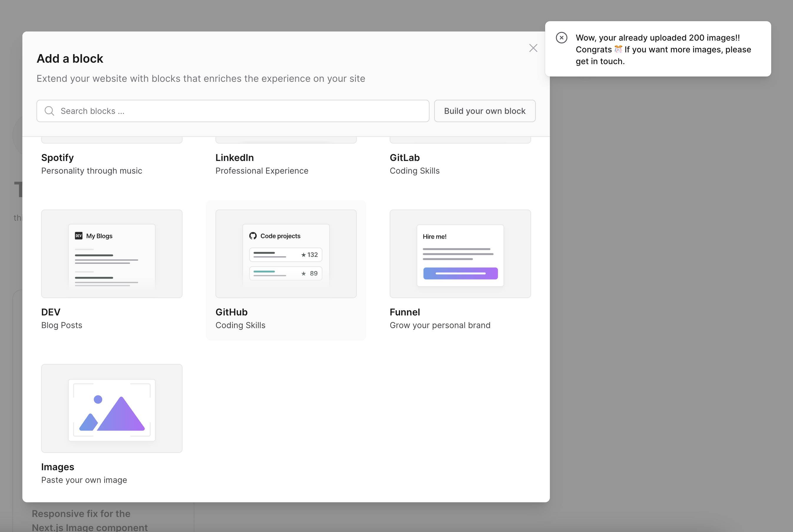Click the star icon next to 132
The height and width of the screenshot is (532, 793).
304,255
